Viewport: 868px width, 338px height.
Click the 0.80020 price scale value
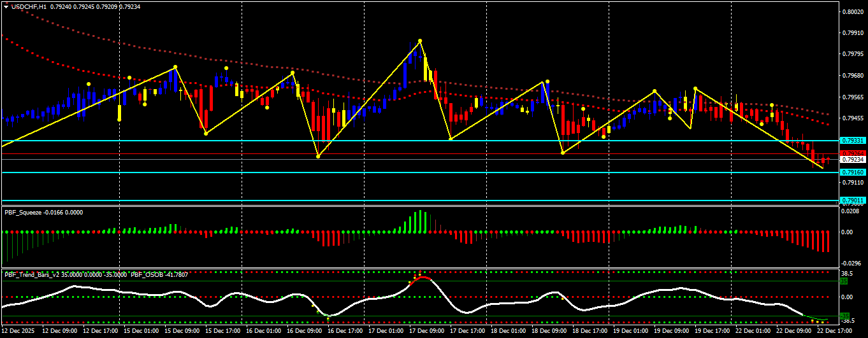click(x=853, y=11)
